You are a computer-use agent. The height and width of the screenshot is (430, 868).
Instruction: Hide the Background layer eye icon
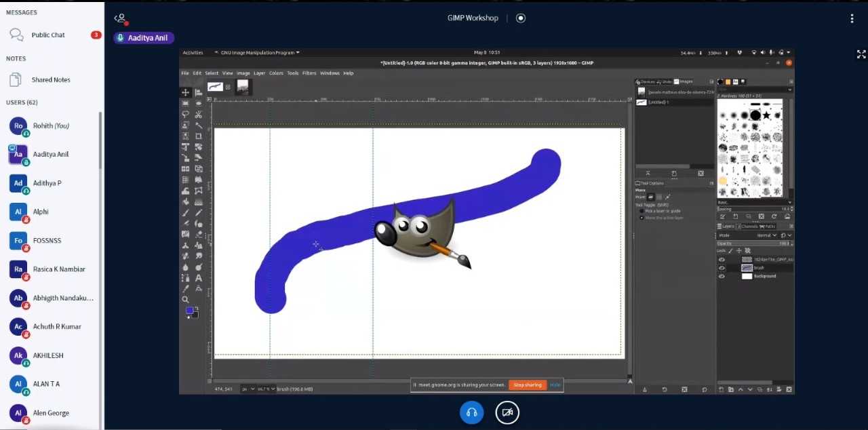click(722, 276)
